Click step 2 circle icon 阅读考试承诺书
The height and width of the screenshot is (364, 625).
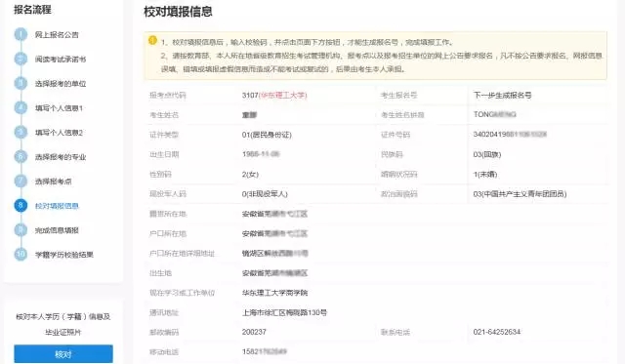[21, 59]
